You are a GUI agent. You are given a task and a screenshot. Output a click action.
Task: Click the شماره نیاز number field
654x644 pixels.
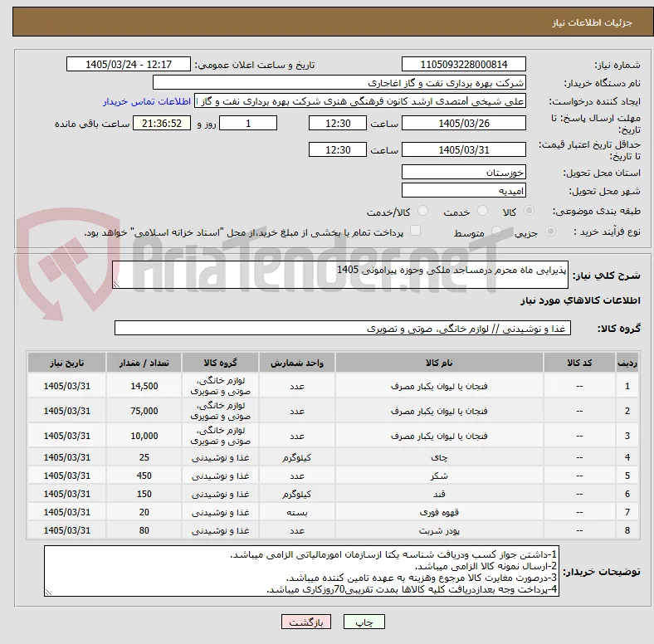pos(463,65)
